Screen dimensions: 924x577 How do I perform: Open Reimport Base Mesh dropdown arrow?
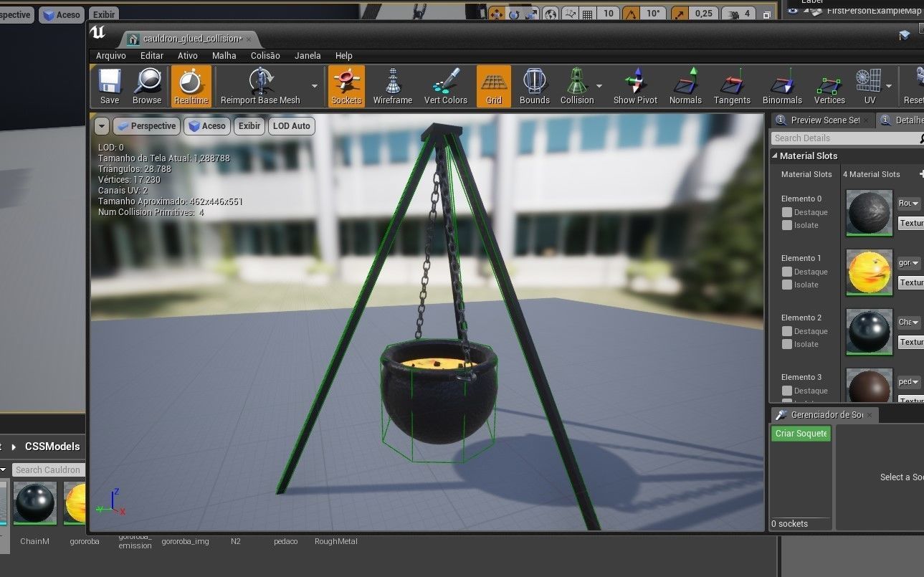pos(314,86)
